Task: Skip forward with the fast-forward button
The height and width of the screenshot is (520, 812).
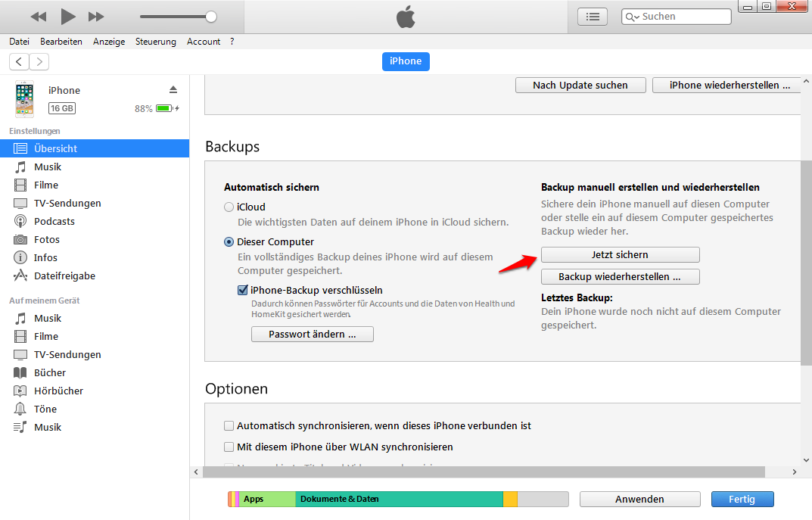Action: click(96, 17)
